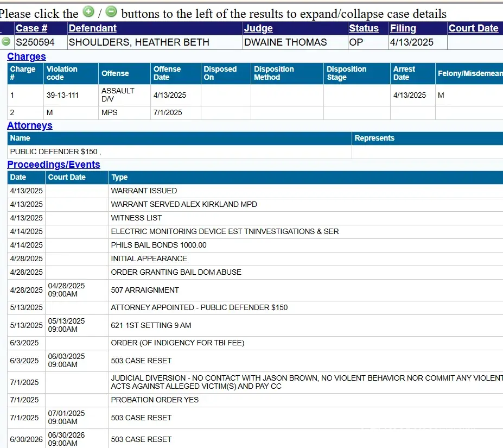The height and width of the screenshot is (448, 503).
Task: Select 503 CASE RESET event dated 6/30/2026
Action: (x=141, y=439)
